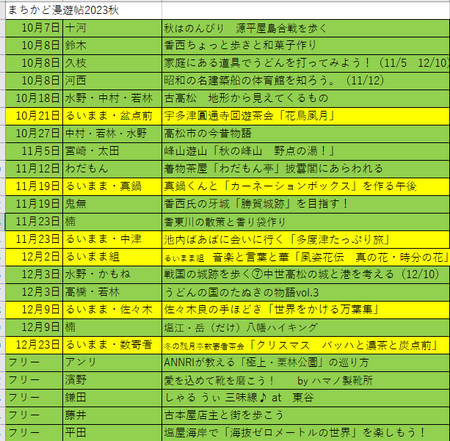Click the yellow 10月21日 date cell
450x441 pixels.
[x=34, y=116]
